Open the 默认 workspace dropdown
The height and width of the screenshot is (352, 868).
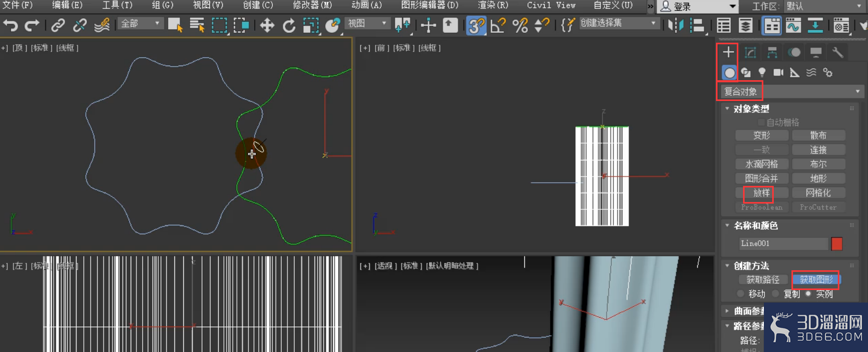(x=824, y=7)
